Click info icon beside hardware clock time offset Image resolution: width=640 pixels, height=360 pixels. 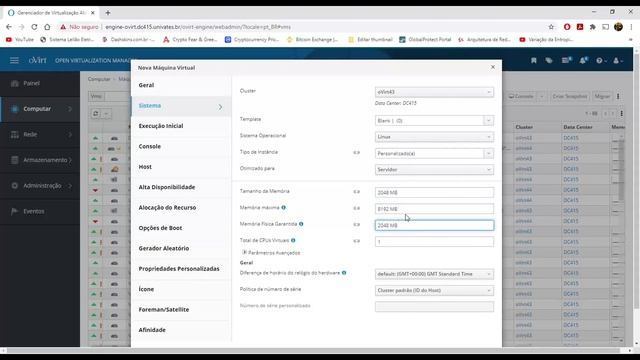(344, 273)
